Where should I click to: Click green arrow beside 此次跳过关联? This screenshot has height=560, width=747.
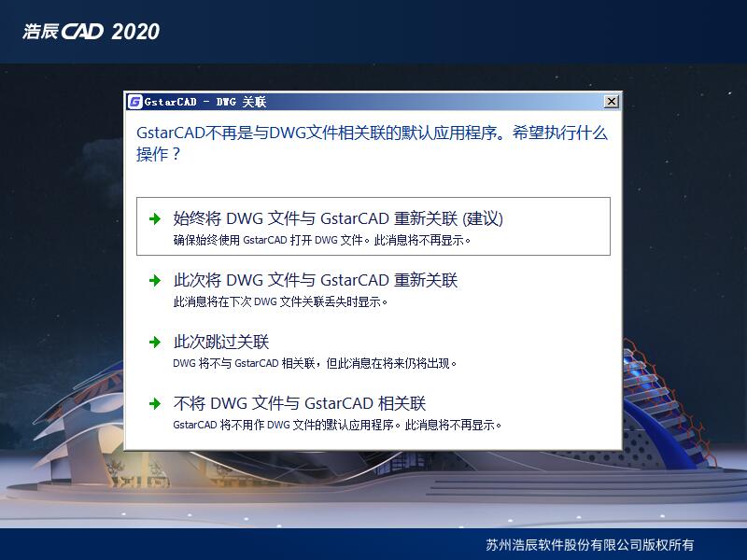(x=155, y=342)
